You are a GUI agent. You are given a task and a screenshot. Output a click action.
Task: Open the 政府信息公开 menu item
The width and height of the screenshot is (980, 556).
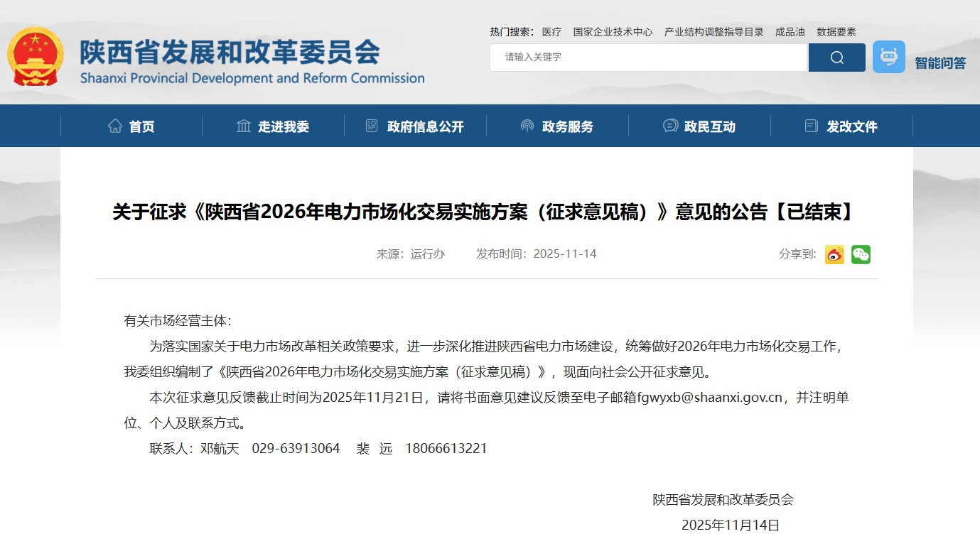tap(425, 127)
